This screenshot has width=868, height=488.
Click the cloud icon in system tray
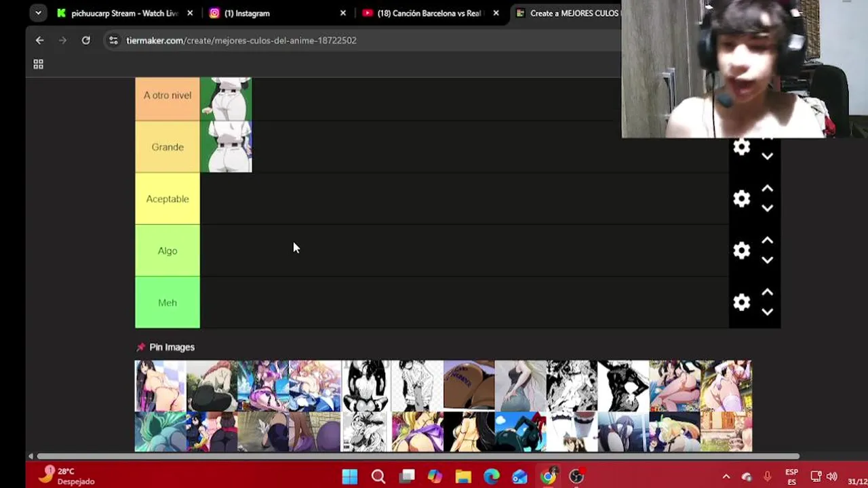747,476
